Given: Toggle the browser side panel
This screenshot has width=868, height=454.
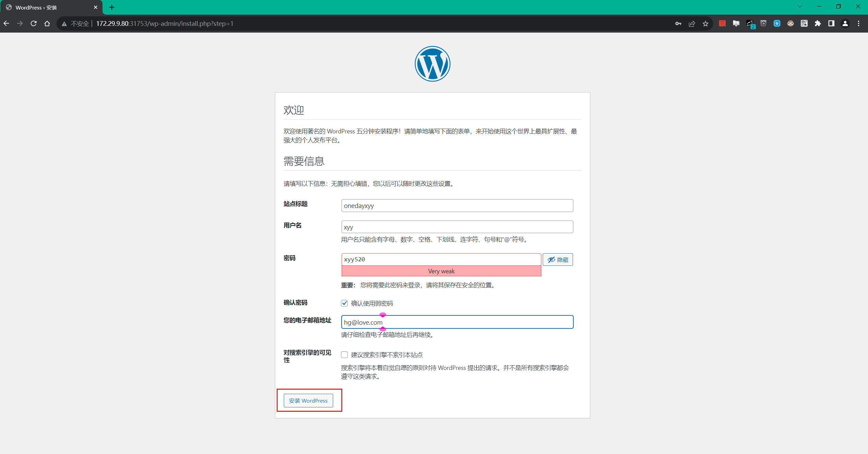Looking at the screenshot, I should coord(831,23).
